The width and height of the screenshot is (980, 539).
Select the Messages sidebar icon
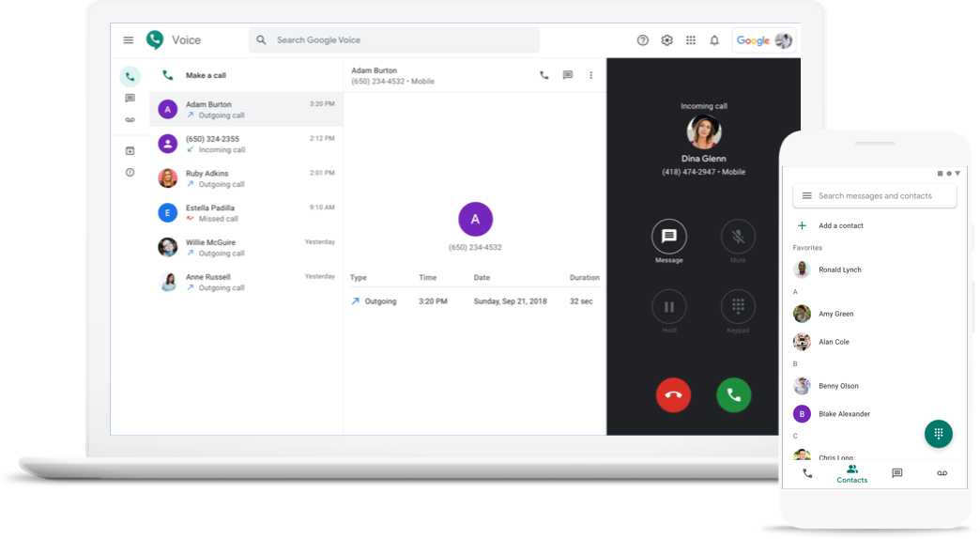click(x=130, y=99)
